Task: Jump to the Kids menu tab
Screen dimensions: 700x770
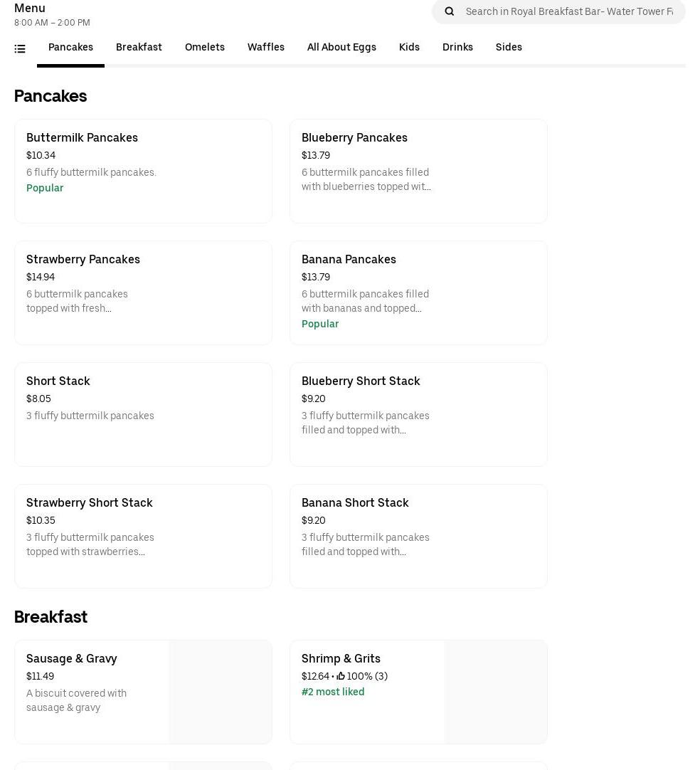Action: [409, 48]
